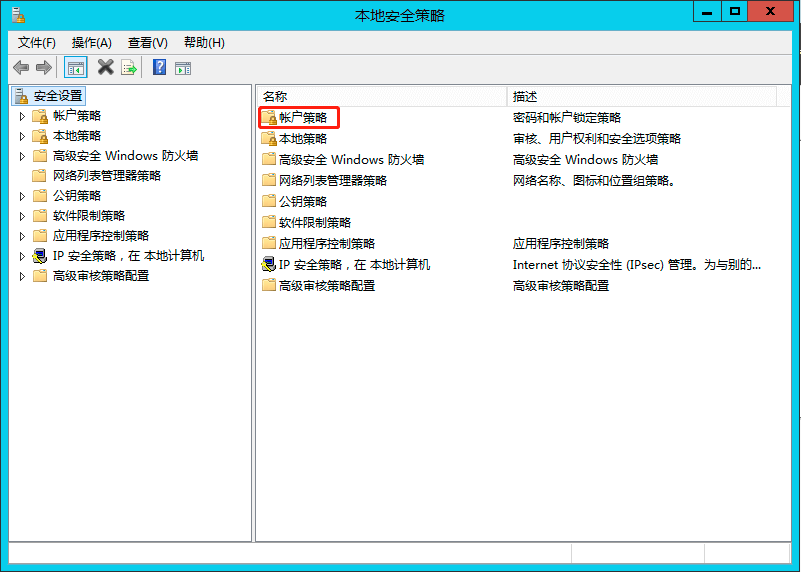Viewport: 801px width, 572px height.
Task: Select 本地策略 label in left tree
Action: (x=77, y=136)
